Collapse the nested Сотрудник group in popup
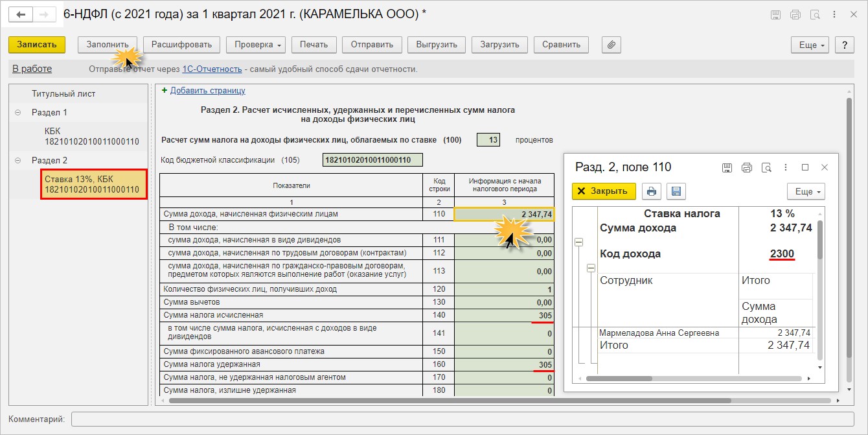Image resolution: width=868 pixels, height=435 pixels. (591, 268)
